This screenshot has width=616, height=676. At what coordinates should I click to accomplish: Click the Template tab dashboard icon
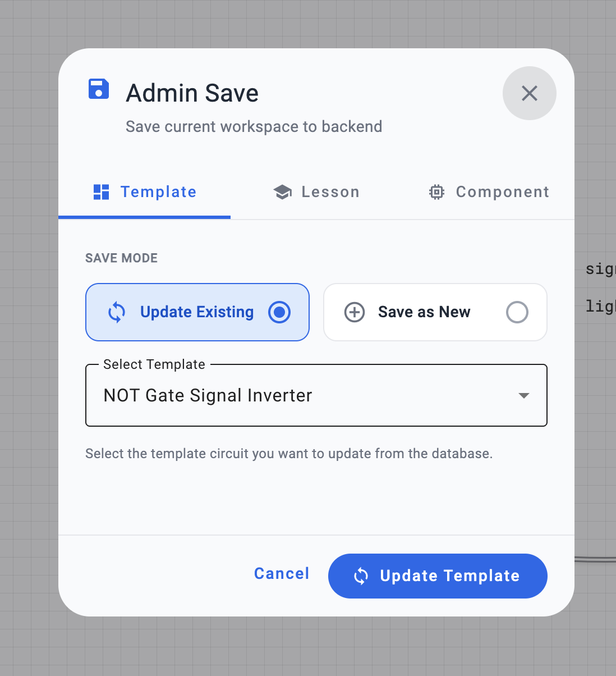pyautogui.click(x=101, y=192)
